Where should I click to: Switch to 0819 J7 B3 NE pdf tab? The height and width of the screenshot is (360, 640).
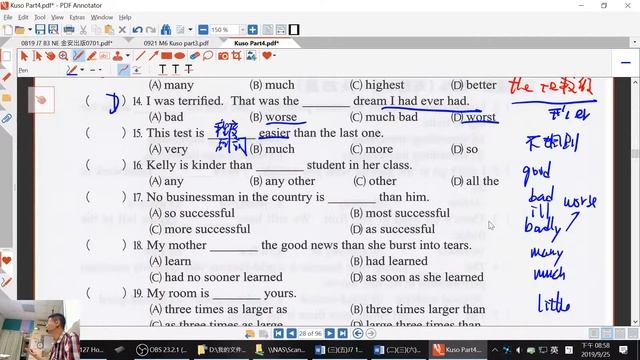pyautogui.click(x=67, y=43)
